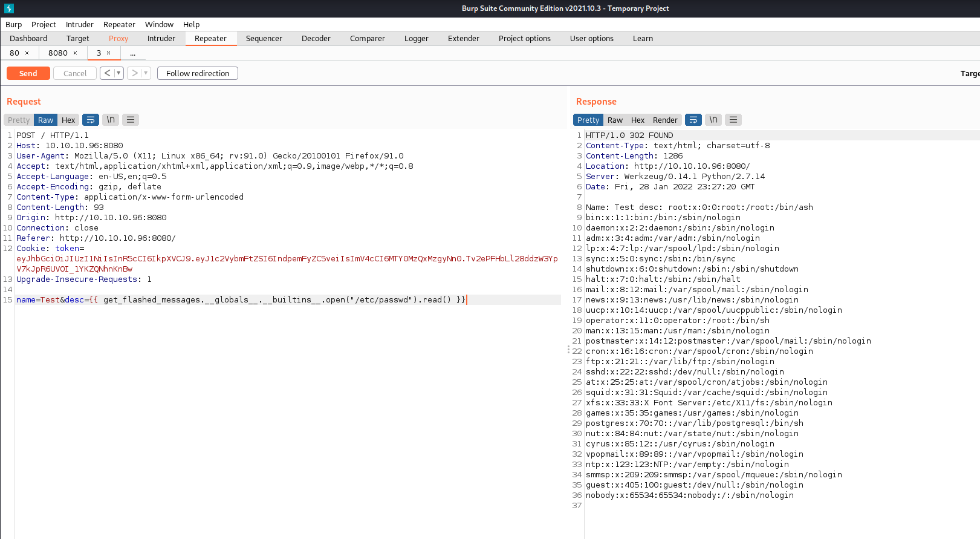Send the request

click(x=28, y=73)
